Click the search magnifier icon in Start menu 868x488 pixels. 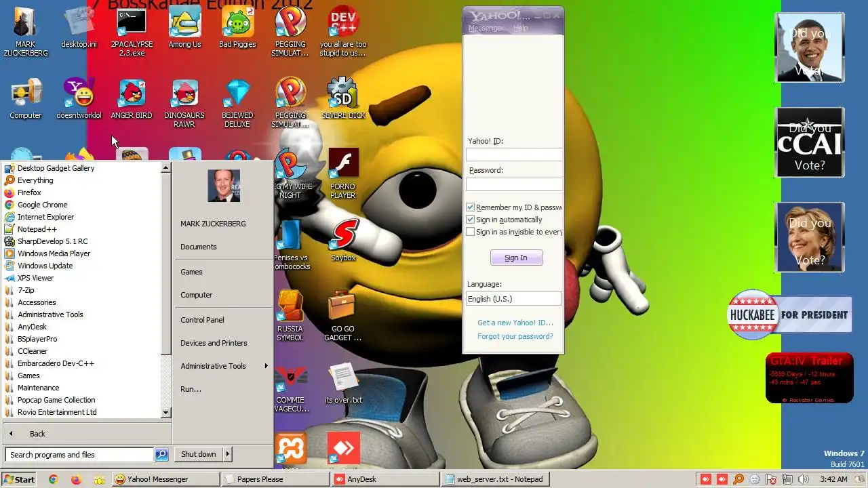tap(161, 455)
